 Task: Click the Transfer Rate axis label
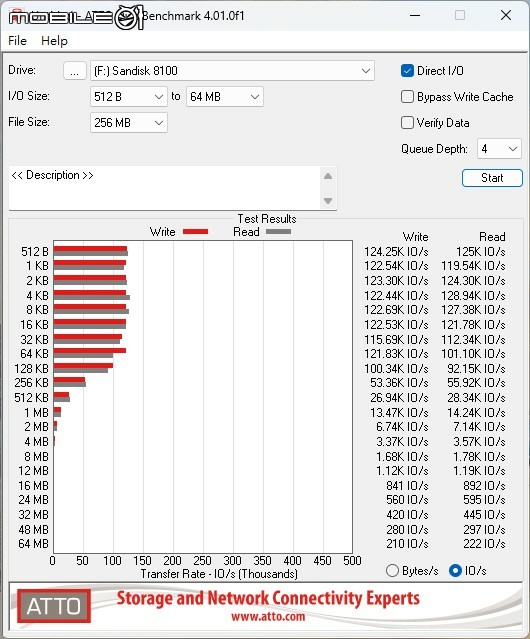[x=219, y=574]
